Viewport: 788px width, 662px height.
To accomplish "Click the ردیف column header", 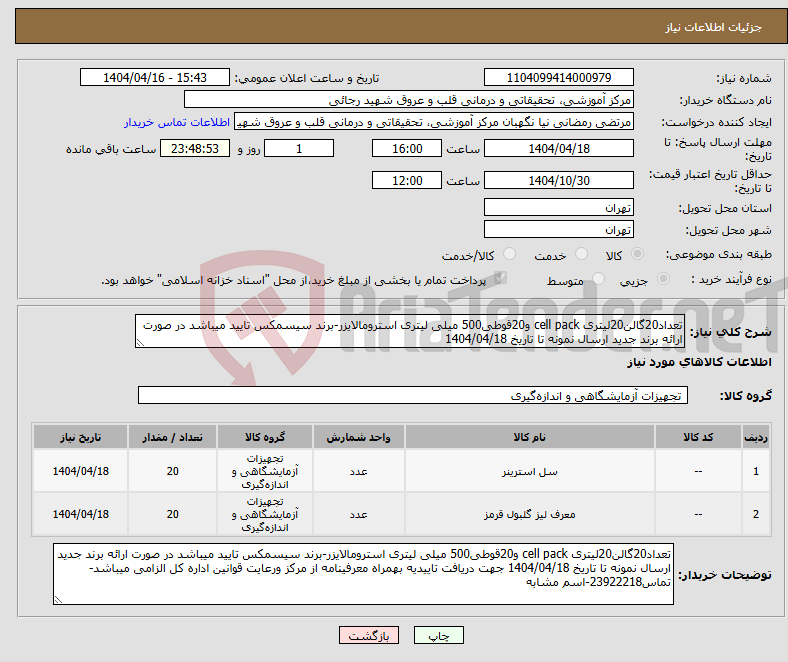I will [x=756, y=437].
